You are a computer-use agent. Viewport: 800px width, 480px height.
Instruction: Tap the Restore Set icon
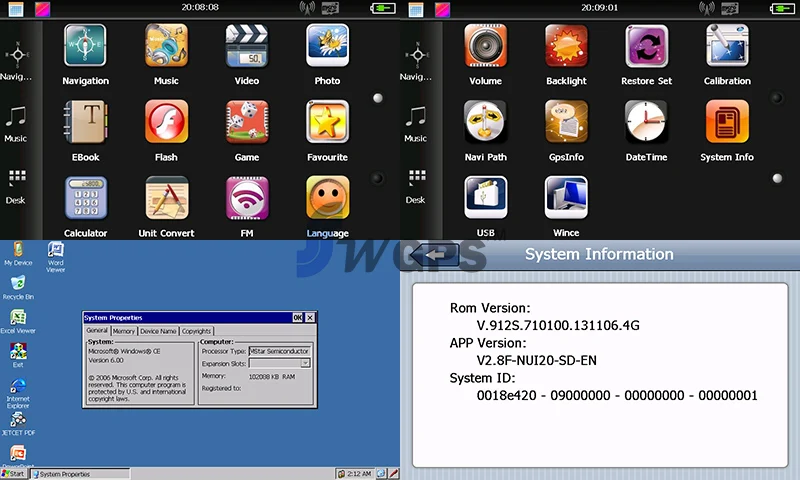click(646, 46)
